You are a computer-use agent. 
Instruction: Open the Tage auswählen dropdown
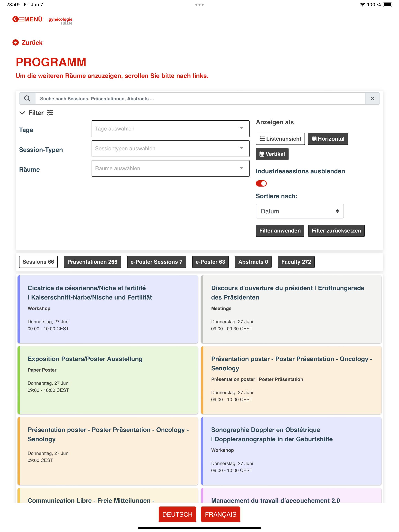coord(170,129)
